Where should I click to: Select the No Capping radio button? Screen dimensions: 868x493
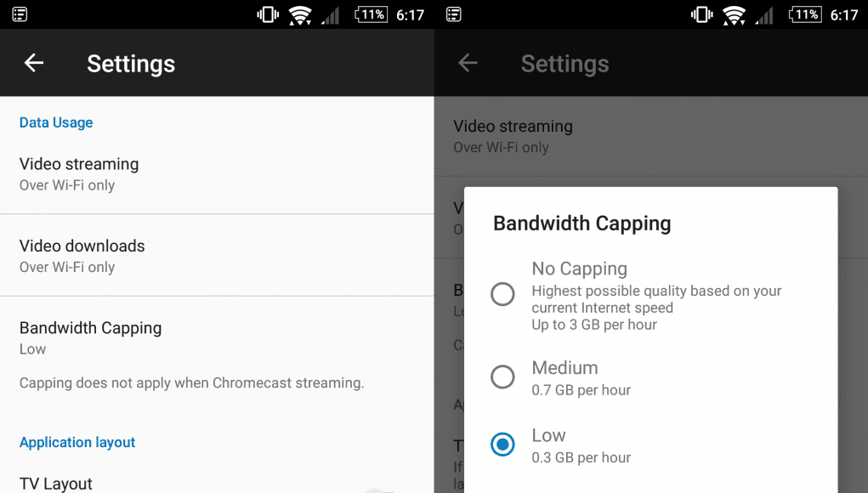click(x=502, y=294)
